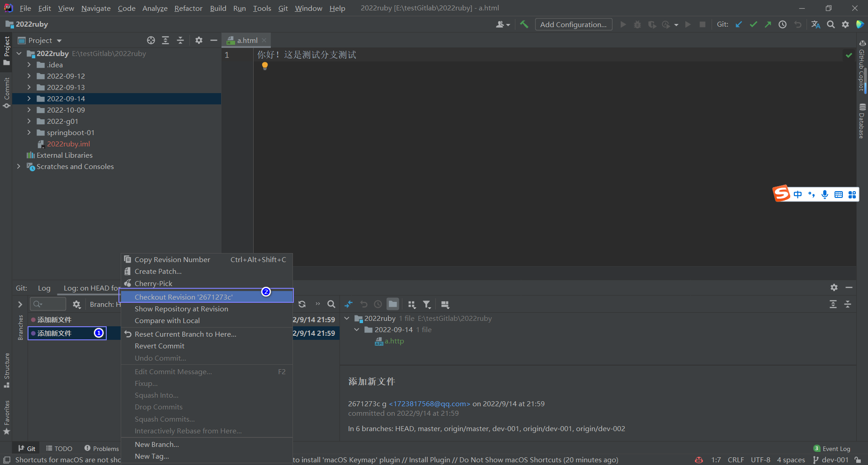This screenshot has width=868, height=465.
Task: Refresh the Git log
Action: point(302,304)
